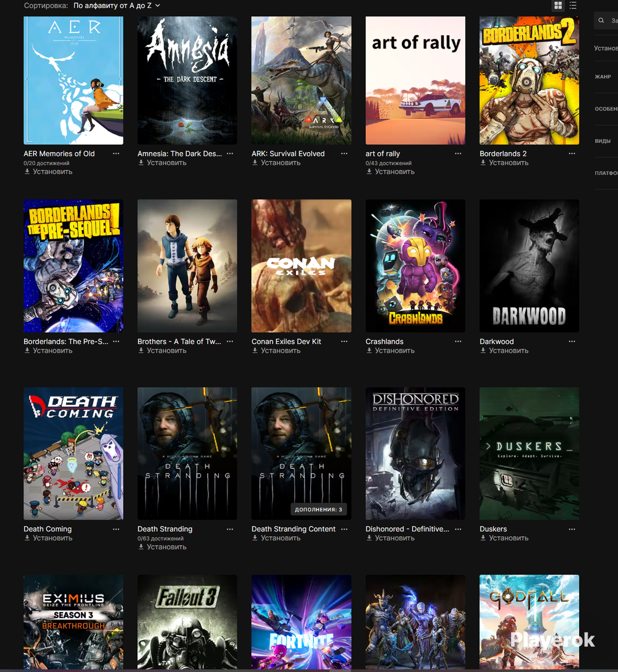
Task: Open more options for Dishonored - Definitive
Action: coord(458,529)
